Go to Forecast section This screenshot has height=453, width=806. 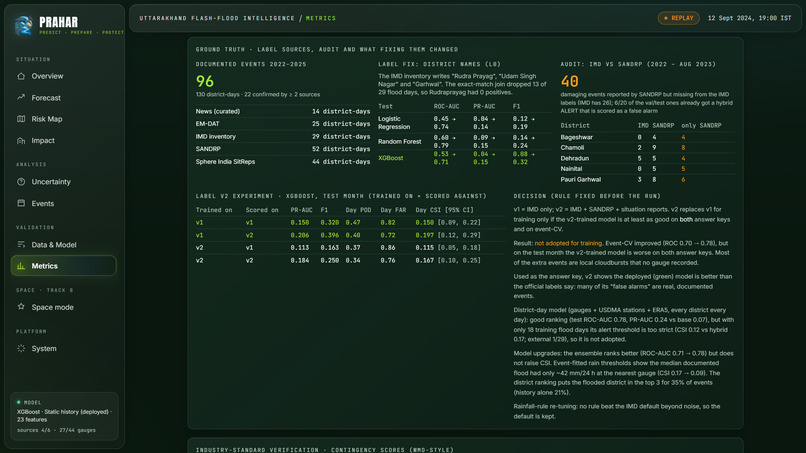point(64,98)
